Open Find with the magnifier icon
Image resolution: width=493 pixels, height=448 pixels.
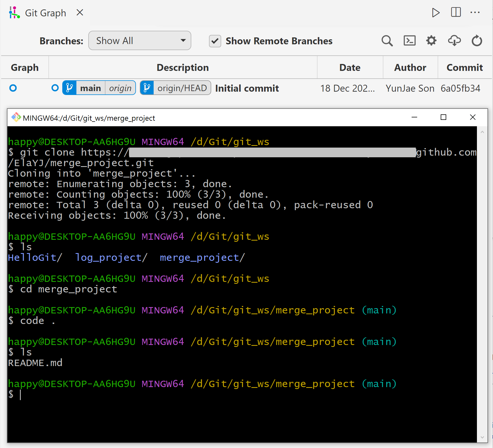coord(387,41)
